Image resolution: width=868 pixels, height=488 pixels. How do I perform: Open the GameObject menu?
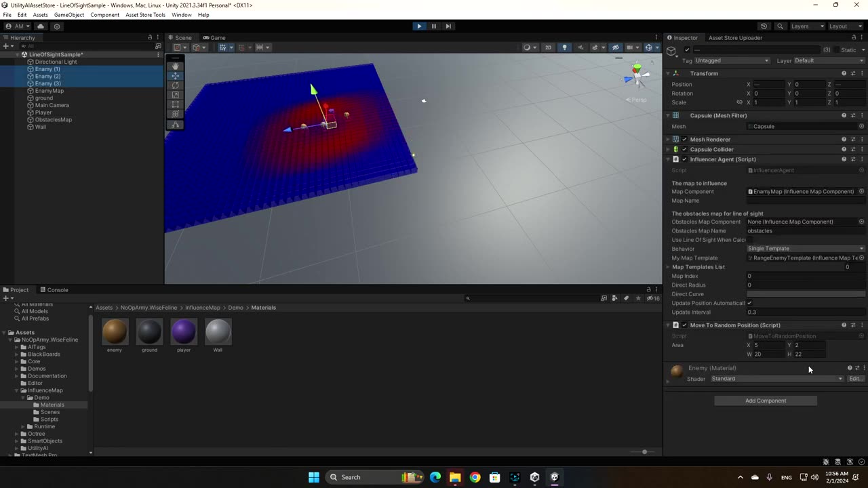68,15
